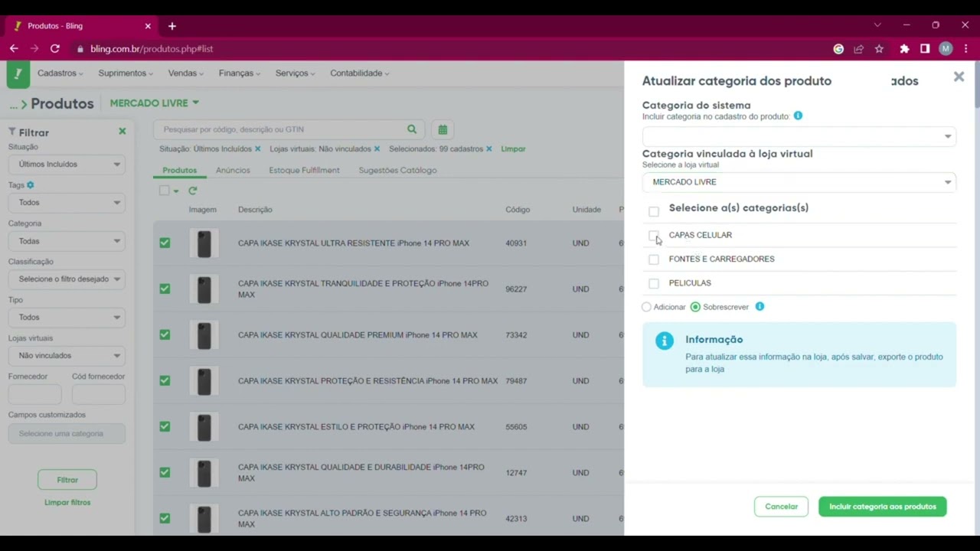Close the Atualizar categoria panel
Viewport: 980px width, 551px height.
[x=959, y=77]
